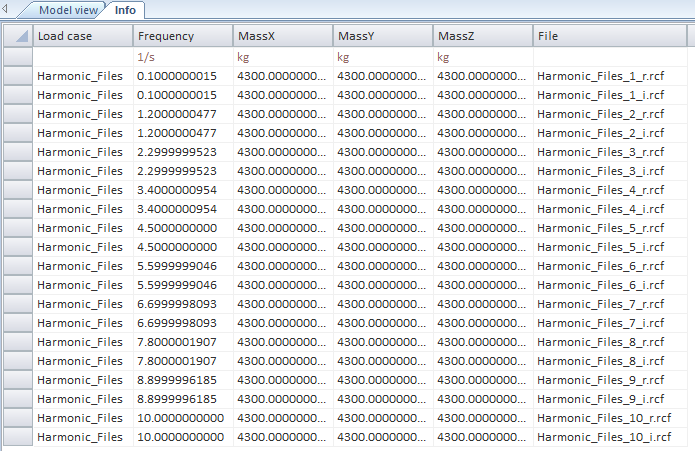The width and height of the screenshot is (695, 451).
Task: Click the table's top-left select-all corner
Action: click(17, 36)
